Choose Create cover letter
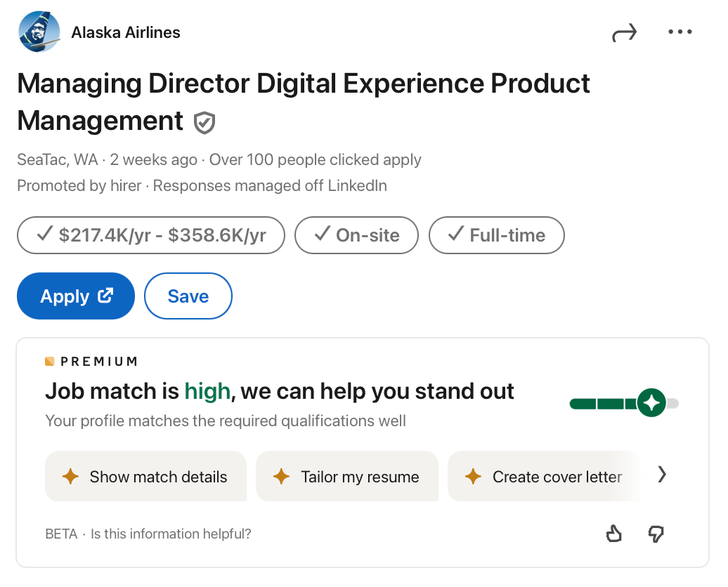 click(545, 477)
